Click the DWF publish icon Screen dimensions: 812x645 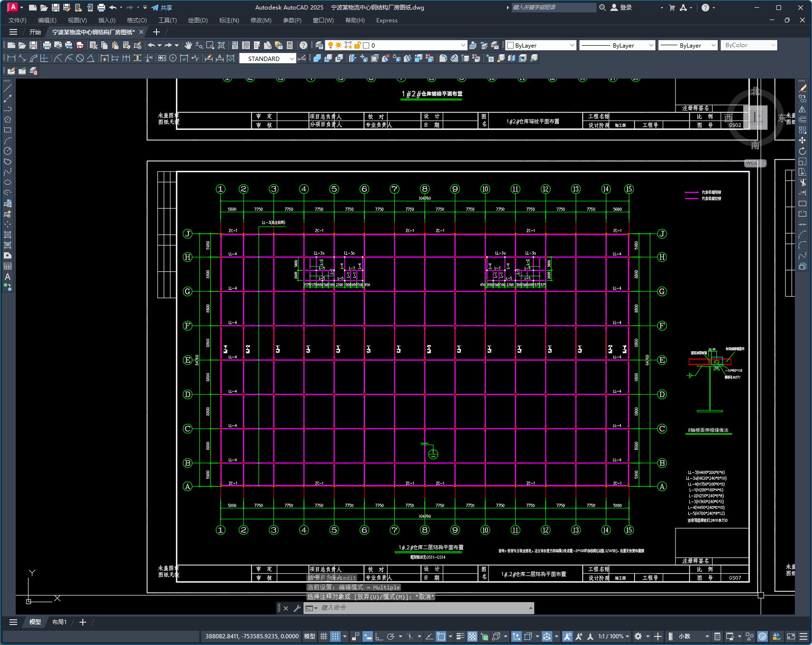pos(80,45)
